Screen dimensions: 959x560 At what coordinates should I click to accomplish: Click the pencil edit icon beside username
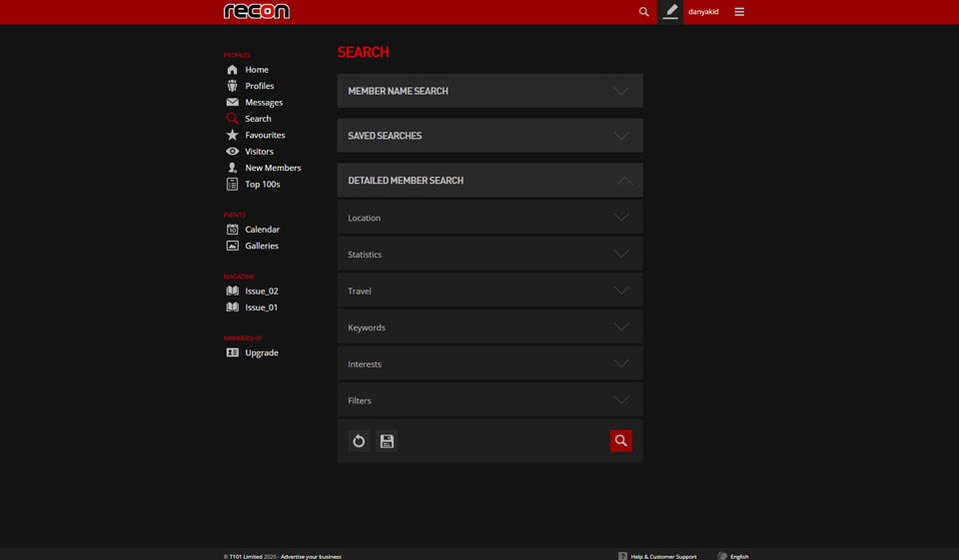click(670, 12)
